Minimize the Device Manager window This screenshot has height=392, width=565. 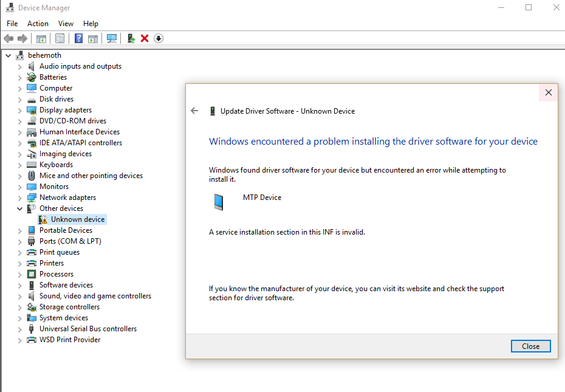coord(501,7)
